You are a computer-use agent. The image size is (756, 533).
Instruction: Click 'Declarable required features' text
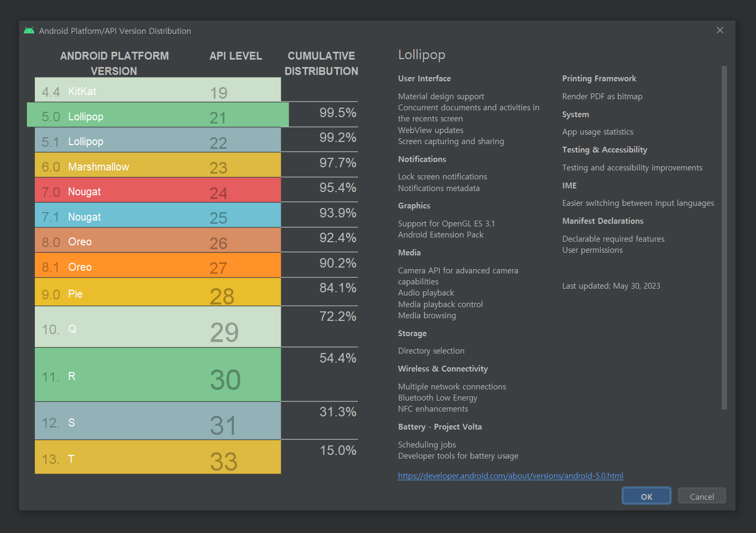(x=613, y=239)
